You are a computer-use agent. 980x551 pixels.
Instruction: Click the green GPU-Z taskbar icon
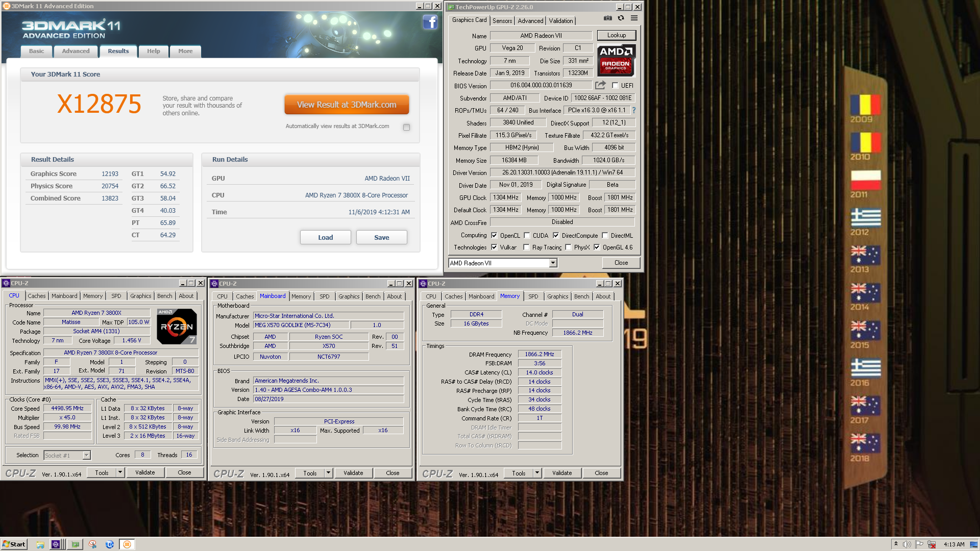pos(76,544)
